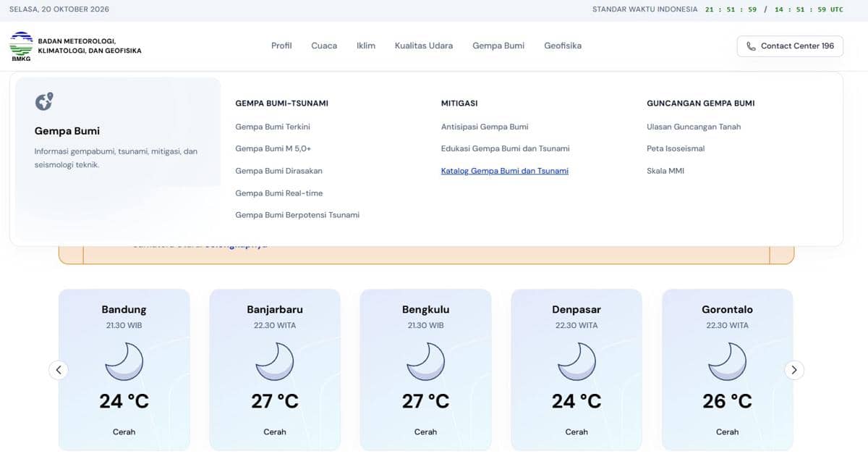
Task: Click the STANDAR WAKTU INDONESIA label
Action: click(x=645, y=9)
